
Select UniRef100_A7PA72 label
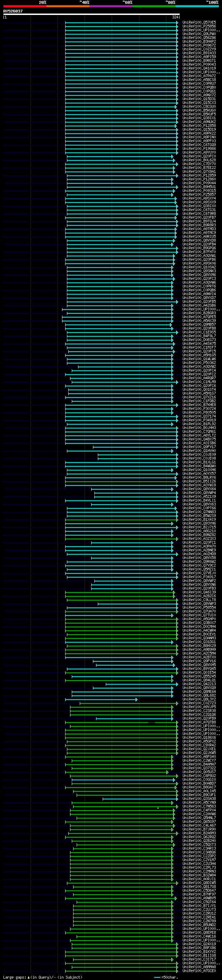199,76
